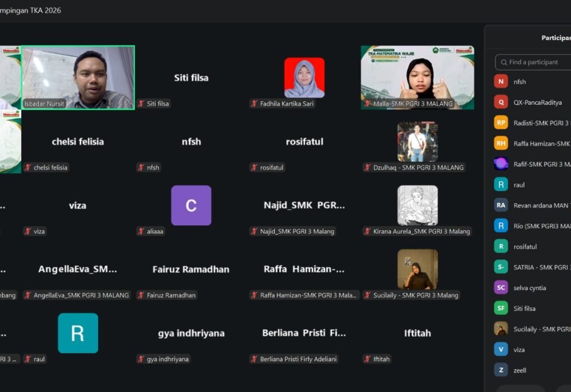The width and height of the screenshot is (571, 392).
Task: Click the large 'viza' name in the gallery
Action: tap(78, 206)
